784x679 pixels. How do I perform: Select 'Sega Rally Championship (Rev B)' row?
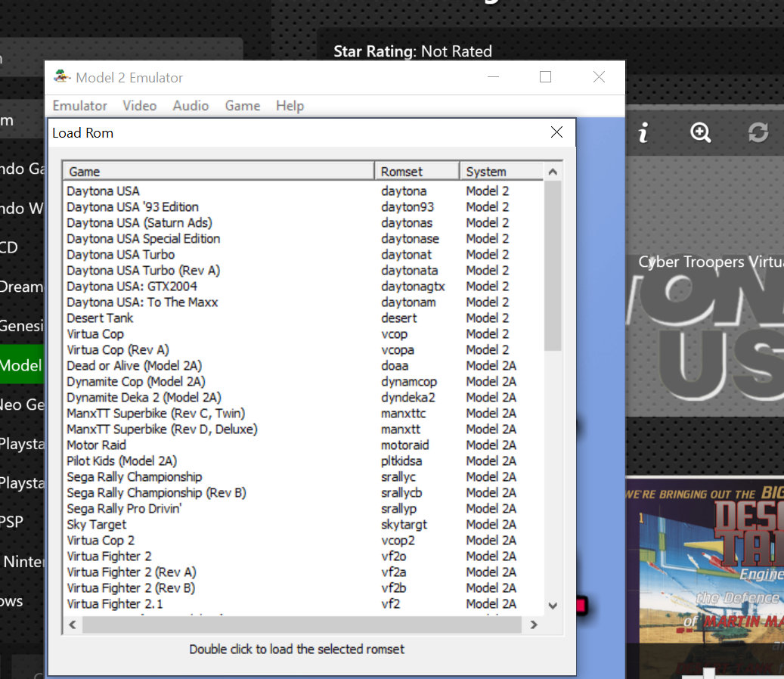[x=303, y=493]
